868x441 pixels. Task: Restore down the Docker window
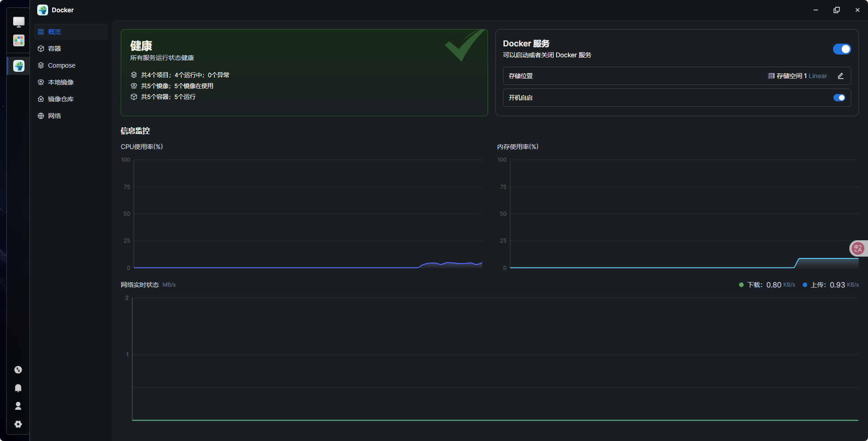click(836, 10)
